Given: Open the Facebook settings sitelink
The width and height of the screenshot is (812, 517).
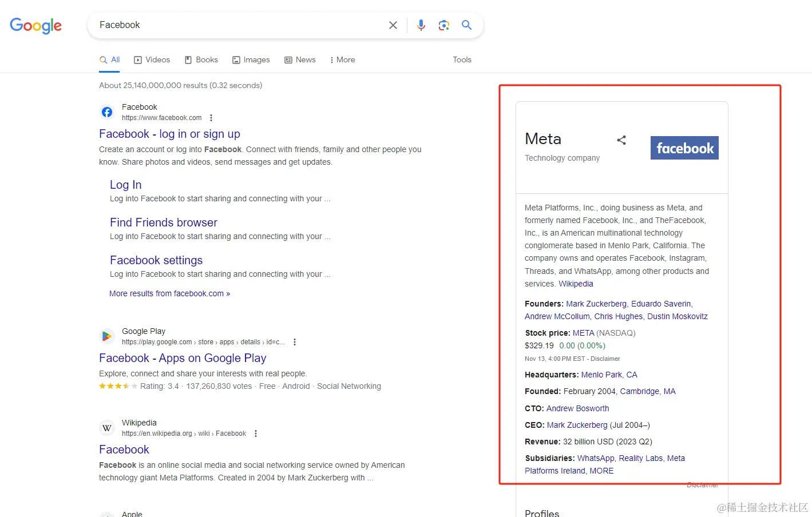Looking at the screenshot, I should point(156,260).
